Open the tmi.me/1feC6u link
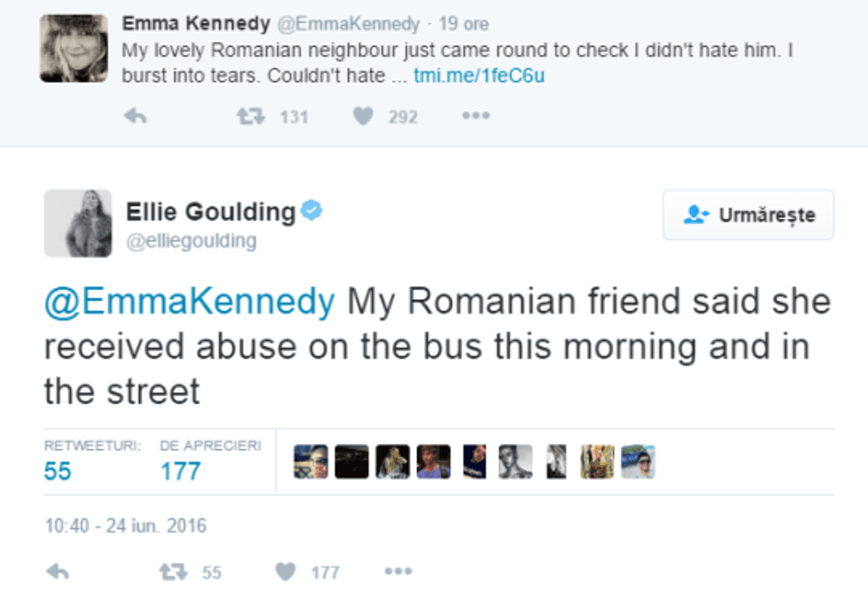The image size is (868, 598). tap(479, 75)
